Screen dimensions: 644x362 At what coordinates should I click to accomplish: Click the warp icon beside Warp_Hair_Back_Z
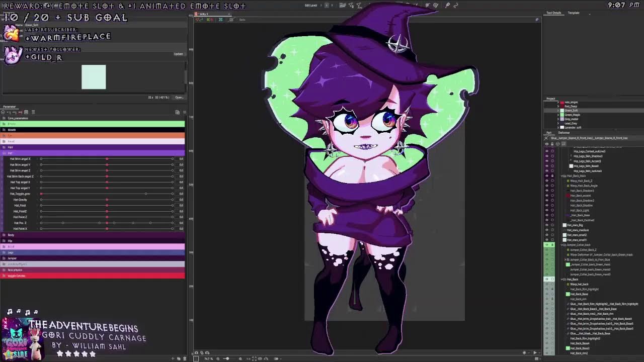tap(568, 181)
